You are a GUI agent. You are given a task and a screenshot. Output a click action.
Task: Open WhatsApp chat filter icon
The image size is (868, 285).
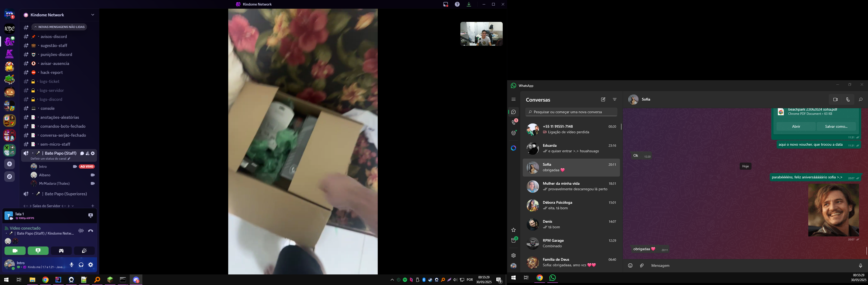[615, 99]
